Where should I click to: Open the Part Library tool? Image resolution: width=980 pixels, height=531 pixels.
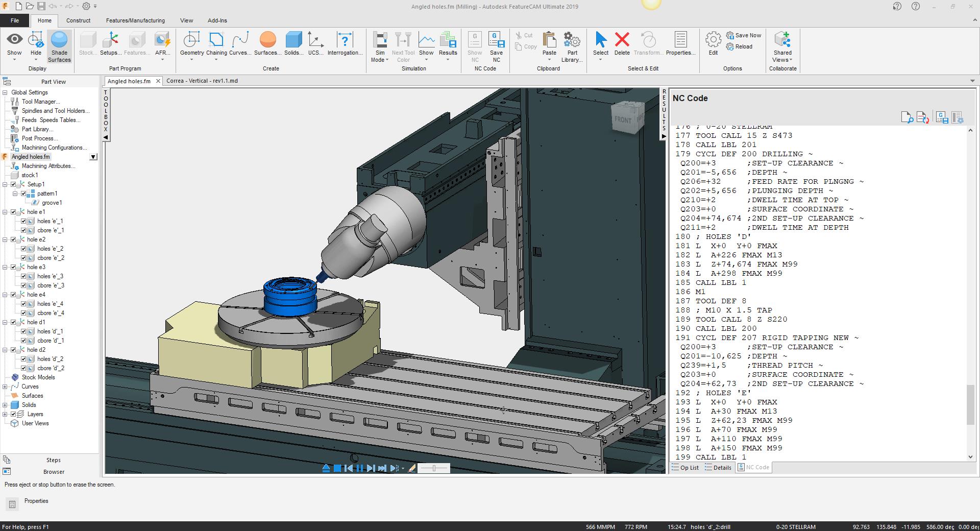(x=572, y=47)
